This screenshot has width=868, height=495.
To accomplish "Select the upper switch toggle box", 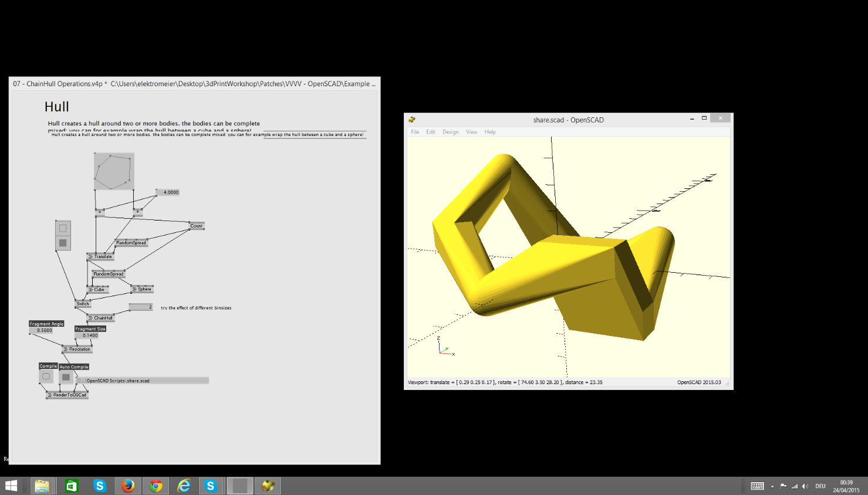I will coord(63,228).
